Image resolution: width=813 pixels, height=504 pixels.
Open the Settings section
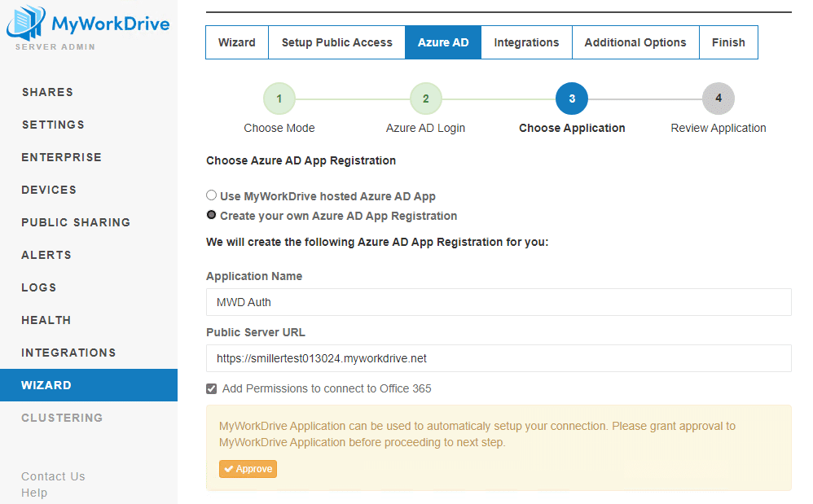coord(53,125)
